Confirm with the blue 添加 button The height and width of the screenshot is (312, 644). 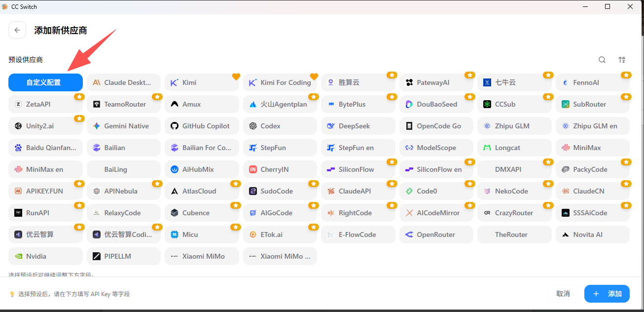[x=607, y=294]
